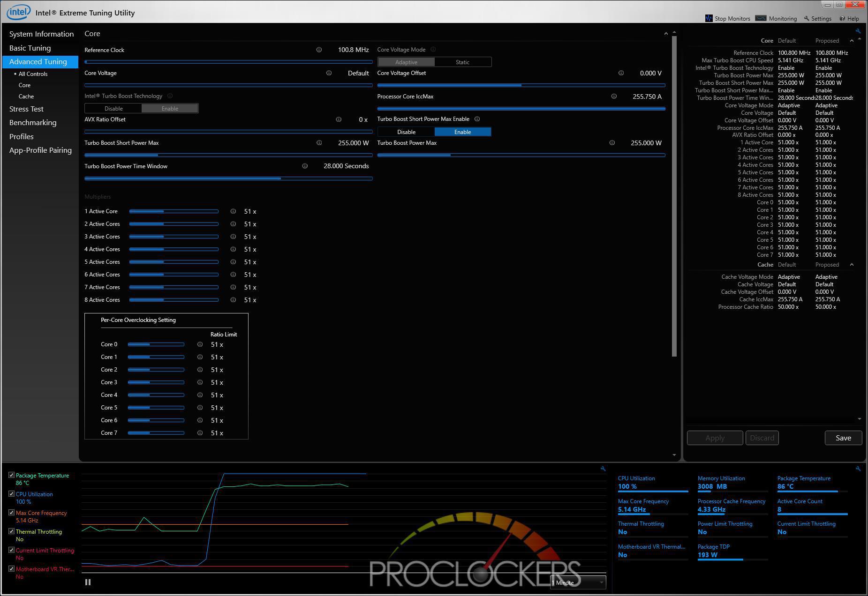Disable Intel Turbo Boost Technology
Viewport: 868px width, 596px height.
click(x=113, y=108)
